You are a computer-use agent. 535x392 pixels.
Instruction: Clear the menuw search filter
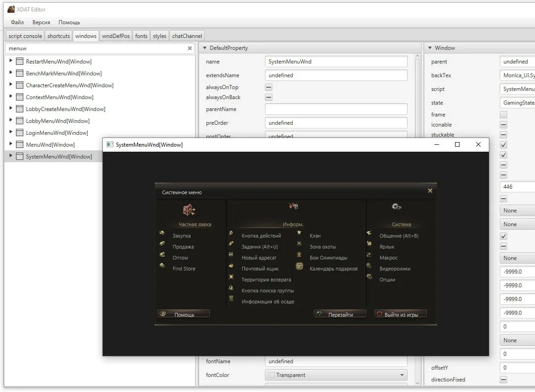[x=190, y=48]
